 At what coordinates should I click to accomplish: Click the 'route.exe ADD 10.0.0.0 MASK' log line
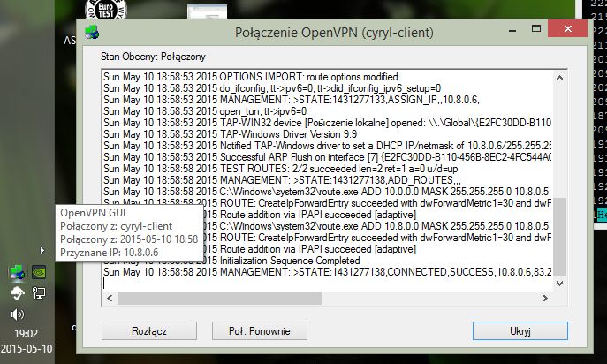click(325, 192)
